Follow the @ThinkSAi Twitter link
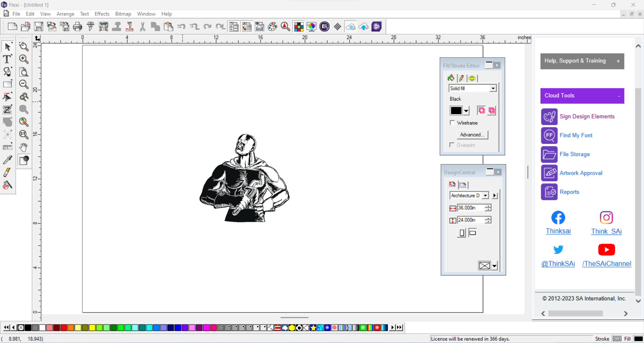This screenshot has height=343, width=644. click(x=558, y=264)
